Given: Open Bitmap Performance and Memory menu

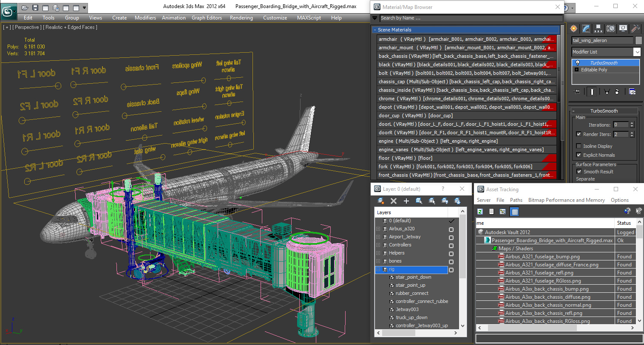Looking at the screenshot, I should 566,200.
